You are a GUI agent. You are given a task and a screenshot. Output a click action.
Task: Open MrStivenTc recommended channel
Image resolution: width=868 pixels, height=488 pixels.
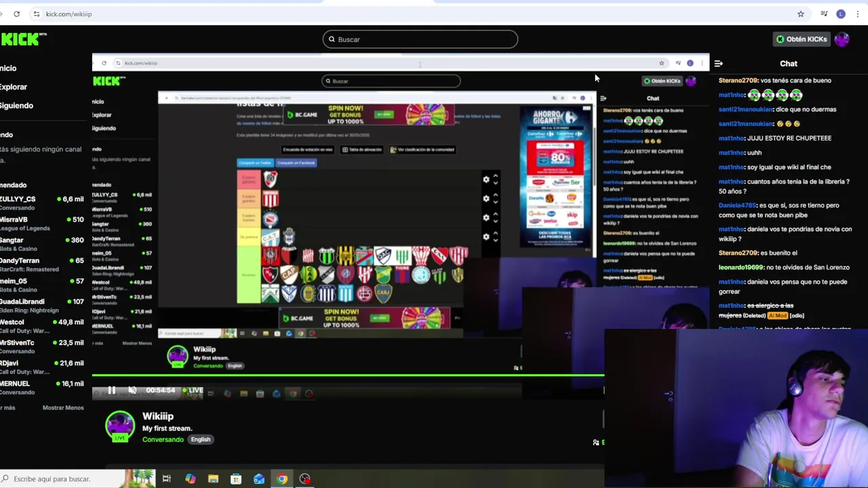point(42,346)
